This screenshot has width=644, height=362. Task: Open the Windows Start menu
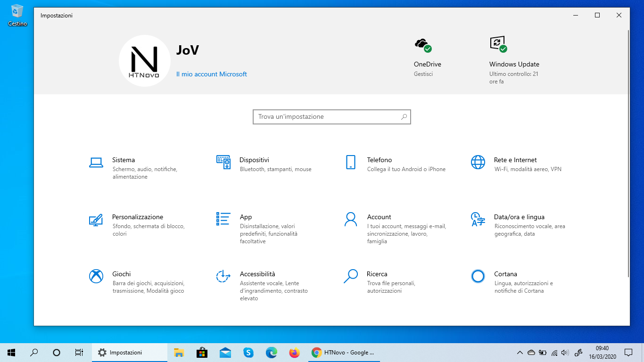pos(11,352)
